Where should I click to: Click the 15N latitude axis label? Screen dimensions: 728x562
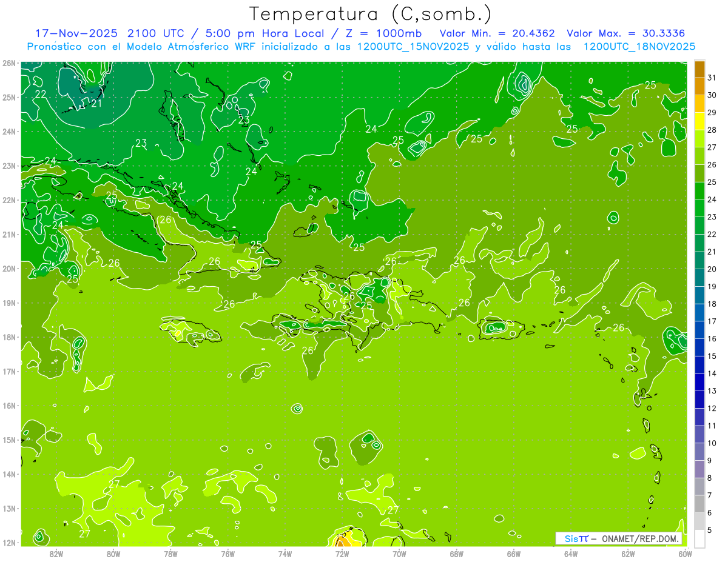(x=8, y=440)
